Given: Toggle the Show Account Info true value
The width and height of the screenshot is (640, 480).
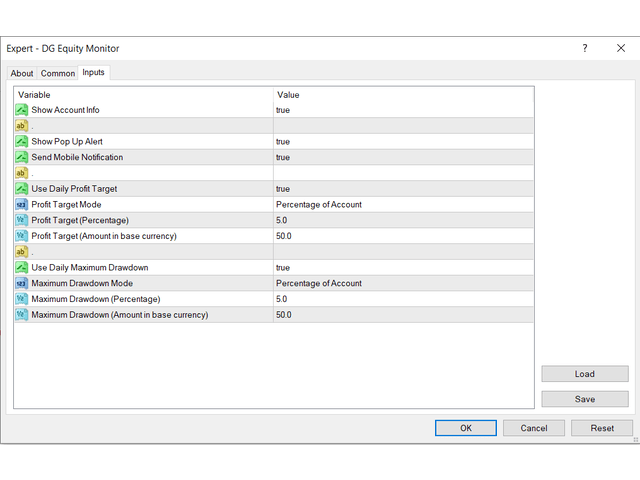Looking at the screenshot, I should [x=283, y=110].
